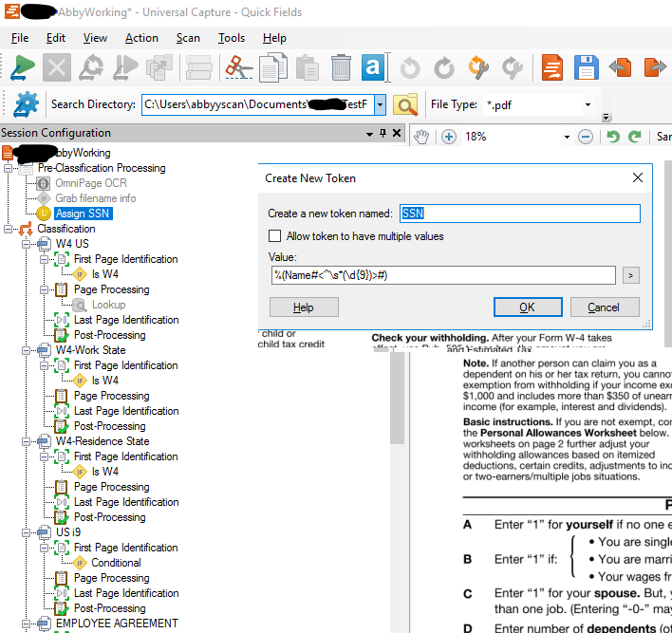Open the token insert arrow next to Value field
Image resolution: width=672 pixels, height=633 pixels.
(630, 275)
